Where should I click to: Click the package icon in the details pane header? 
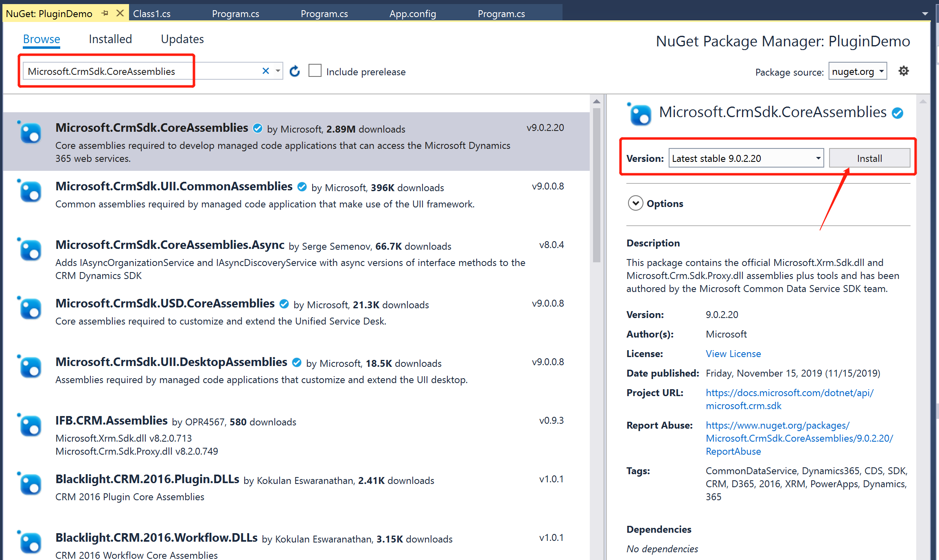pyautogui.click(x=639, y=114)
